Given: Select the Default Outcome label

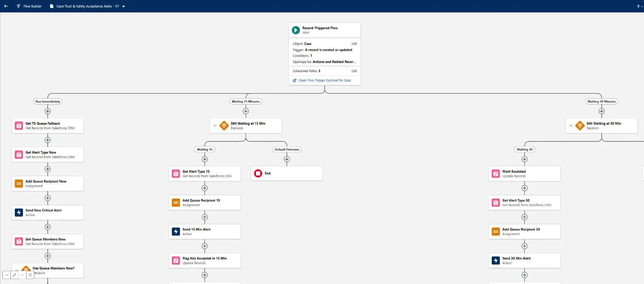Looking at the screenshot, I should 287,149.
